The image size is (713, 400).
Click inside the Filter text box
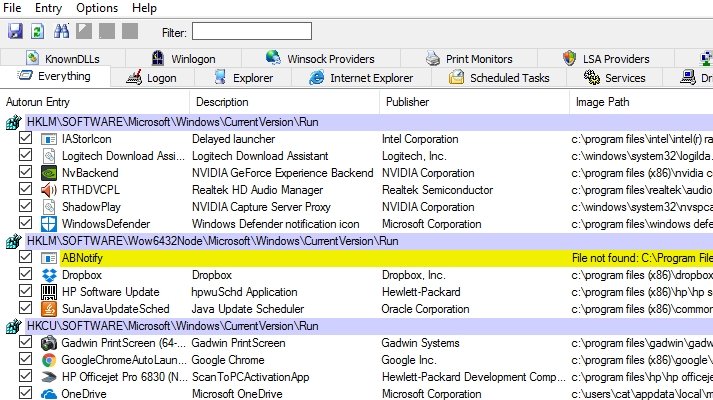pyautogui.click(x=252, y=31)
